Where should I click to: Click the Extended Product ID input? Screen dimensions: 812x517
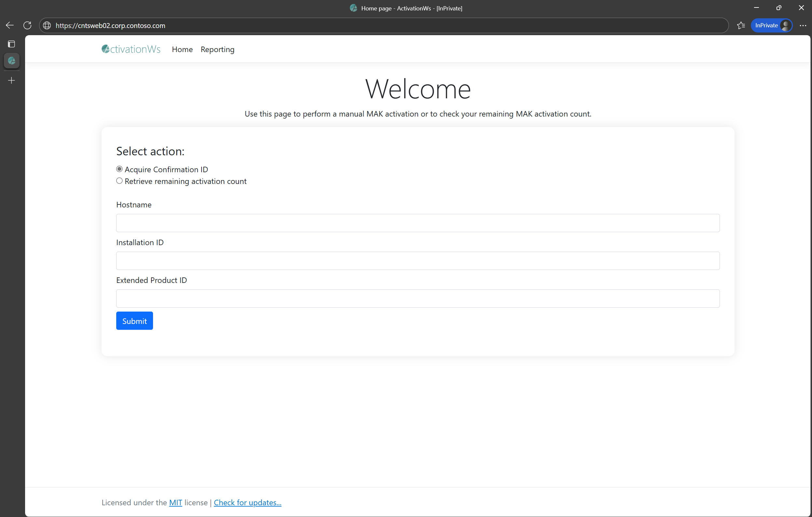pyautogui.click(x=417, y=299)
